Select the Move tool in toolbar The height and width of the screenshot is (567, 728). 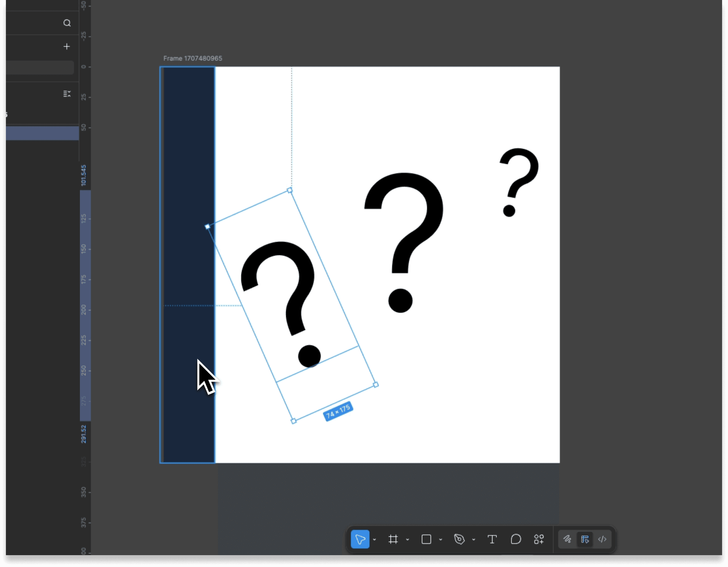point(360,539)
